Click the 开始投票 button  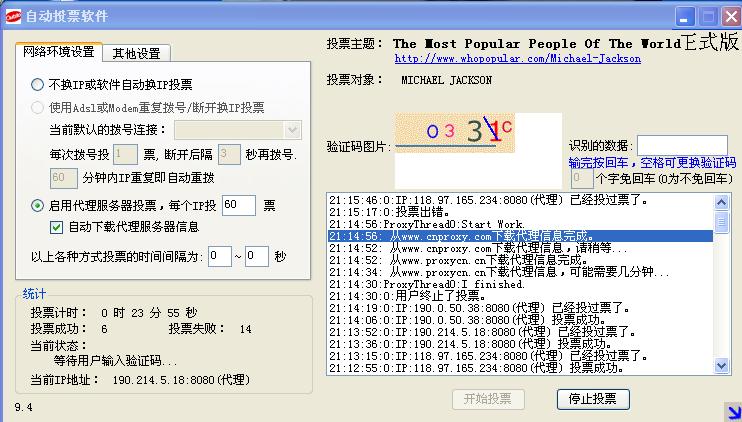[x=488, y=399]
